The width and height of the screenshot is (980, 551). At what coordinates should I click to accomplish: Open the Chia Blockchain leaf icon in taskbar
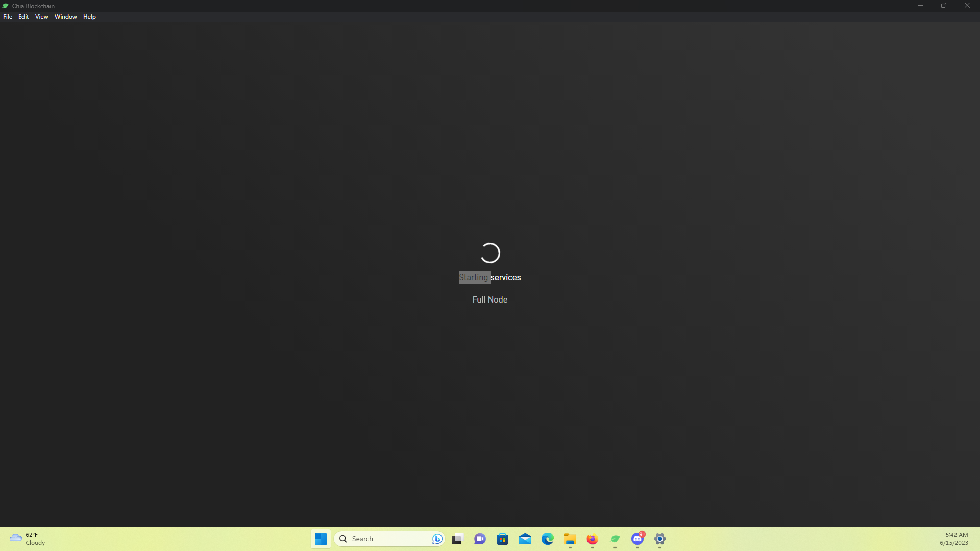pos(615,539)
